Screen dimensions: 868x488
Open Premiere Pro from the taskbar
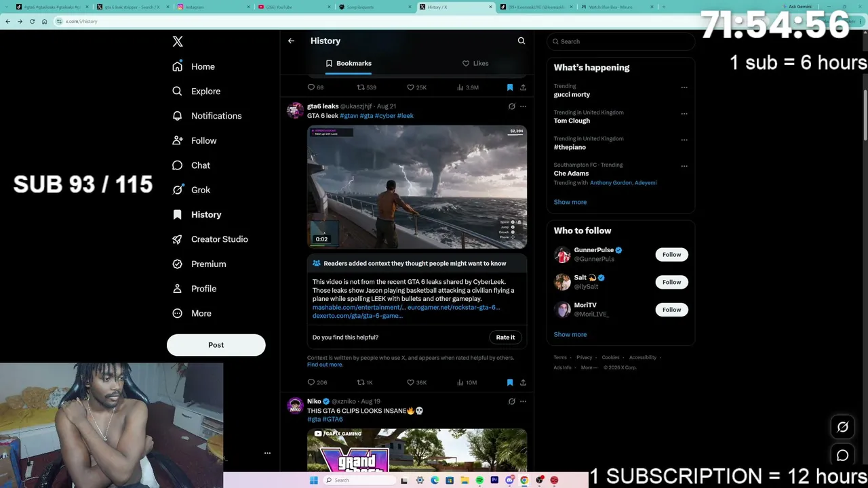(494, 481)
